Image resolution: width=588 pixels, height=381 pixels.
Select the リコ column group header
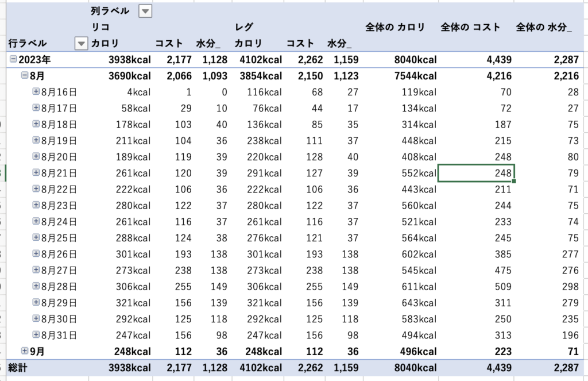click(x=100, y=27)
